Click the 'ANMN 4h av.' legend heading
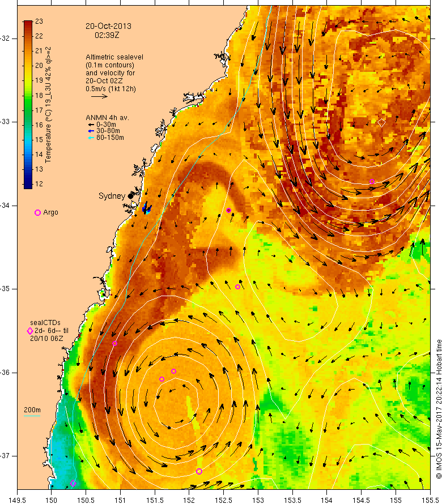The width and height of the screenshot is (442, 504). click(107, 118)
